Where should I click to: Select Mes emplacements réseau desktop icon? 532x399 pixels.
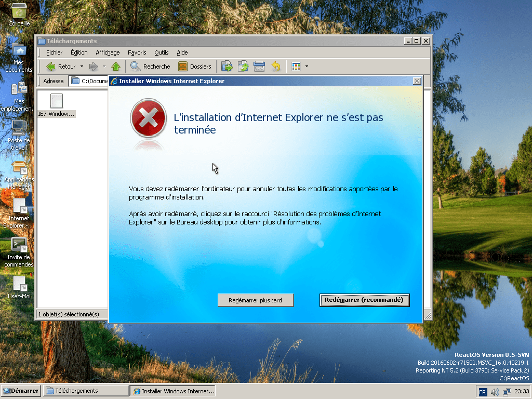pos(18,97)
